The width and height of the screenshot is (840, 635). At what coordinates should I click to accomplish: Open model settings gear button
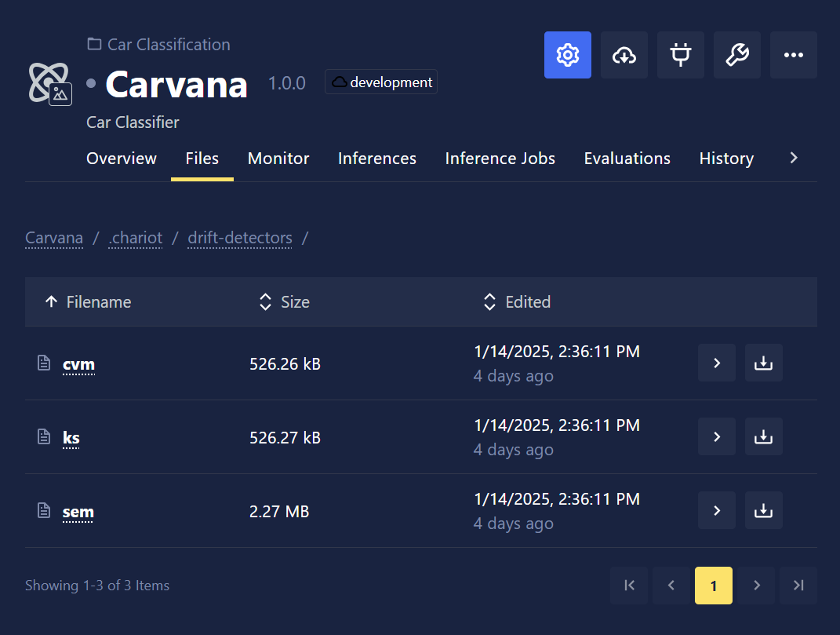click(567, 55)
